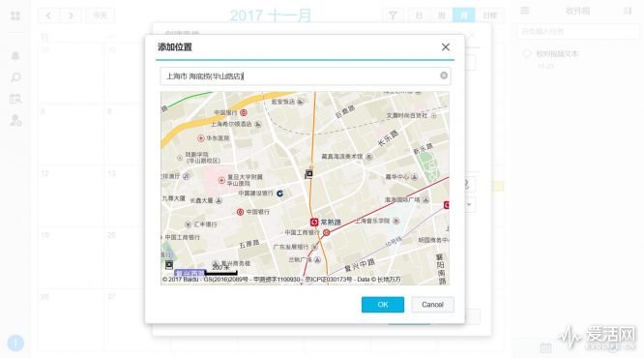
Task: Click the calendar icon below the inbox panel
Action: click(x=545, y=347)
